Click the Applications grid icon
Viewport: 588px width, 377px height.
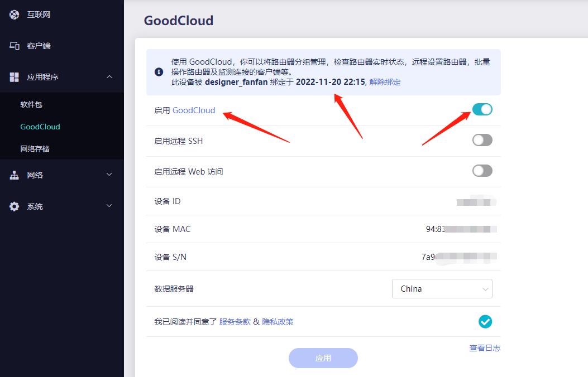pyautogui.click(x=15, y=77)
